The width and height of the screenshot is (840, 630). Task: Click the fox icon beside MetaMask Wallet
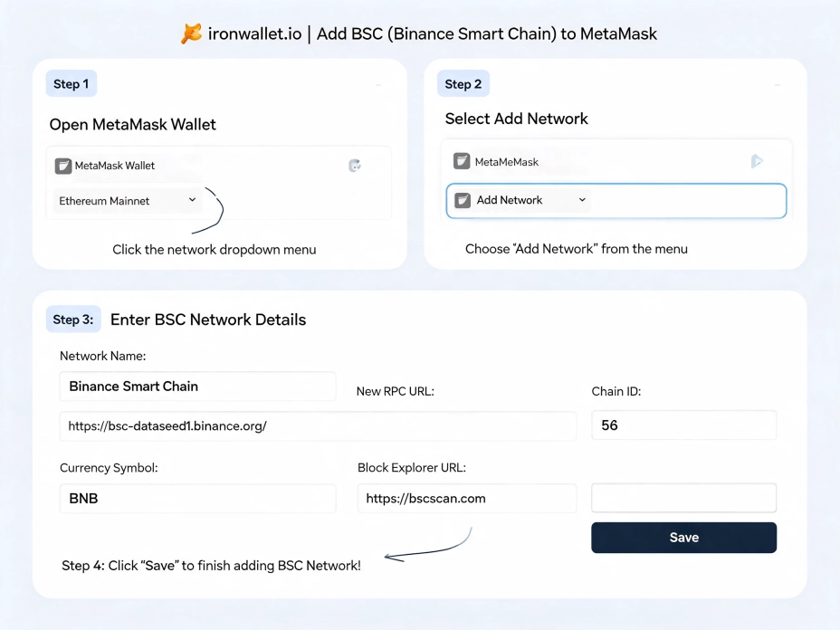[x=355, y=166]
